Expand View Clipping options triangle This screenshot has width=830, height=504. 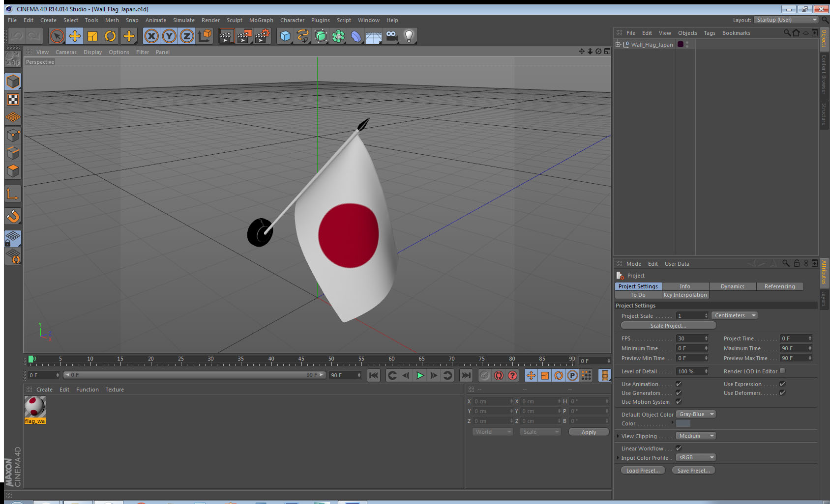pyautogui.click(x=618, y=436)
